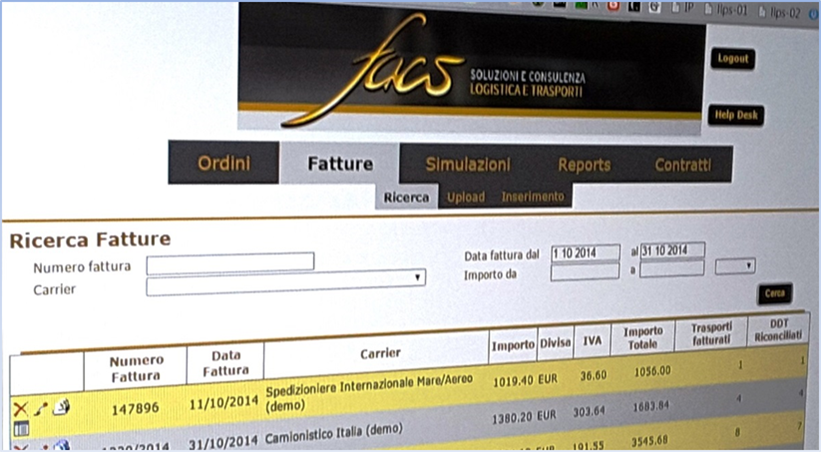This screenshot has width=821, height=452.
Task: Click the Numero fattura input field
Action: click(x=230, y=263)
